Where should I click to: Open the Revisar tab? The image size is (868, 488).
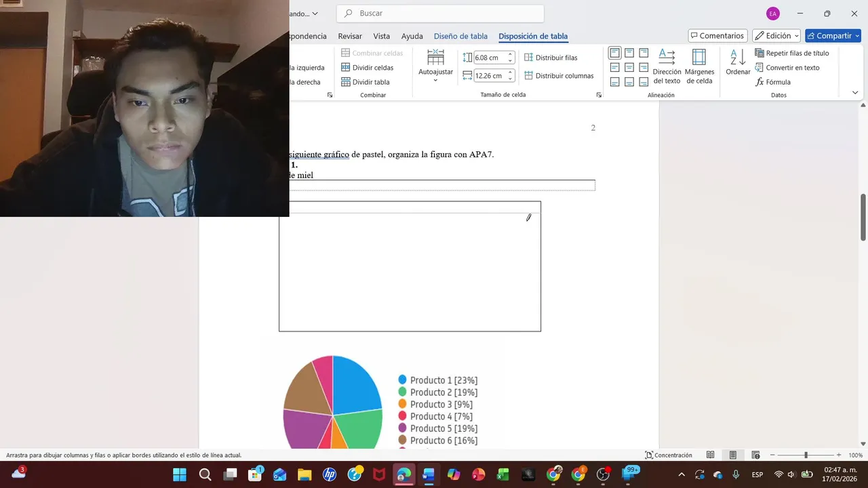click(x=350, y=36)
